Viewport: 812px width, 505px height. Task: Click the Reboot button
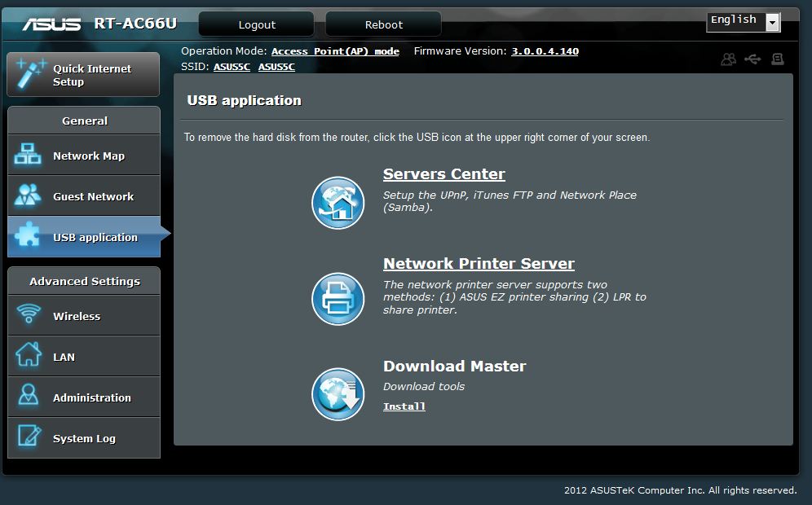[x=383, y=24]
